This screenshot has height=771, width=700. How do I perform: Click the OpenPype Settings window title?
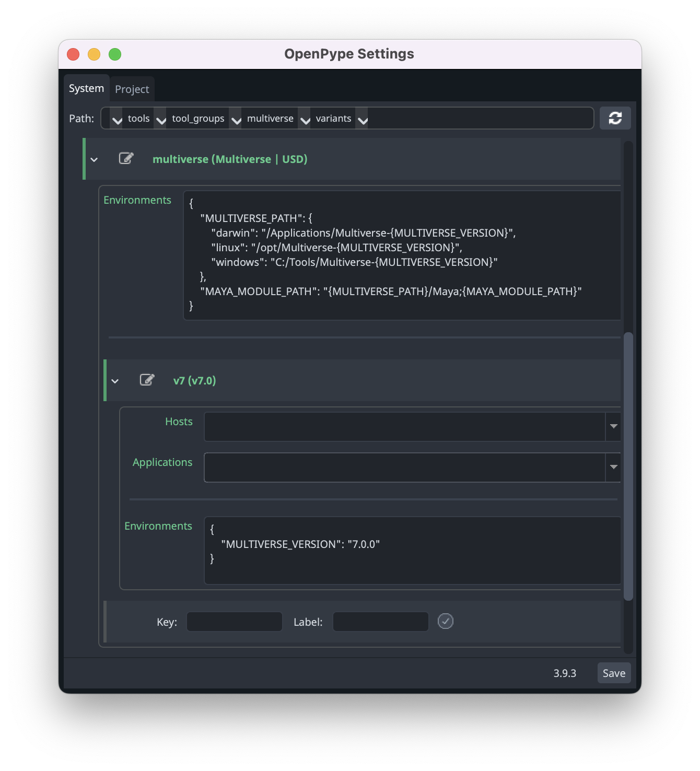click(x=349, y=54)
